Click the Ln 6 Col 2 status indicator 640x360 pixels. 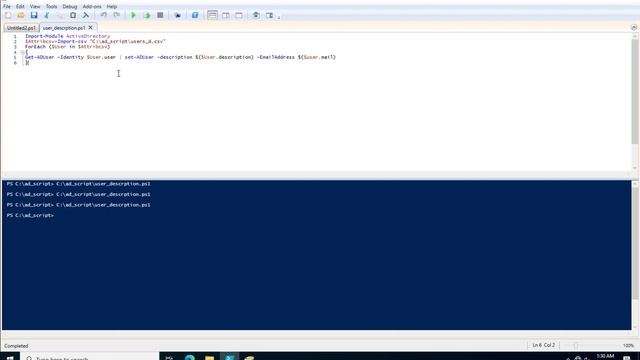click(543, 345)
